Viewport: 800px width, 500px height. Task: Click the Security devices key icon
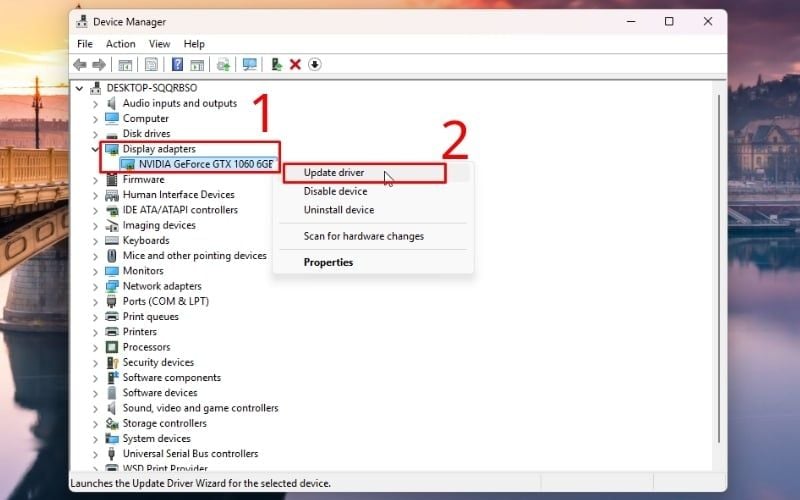(x=112, y=362)
